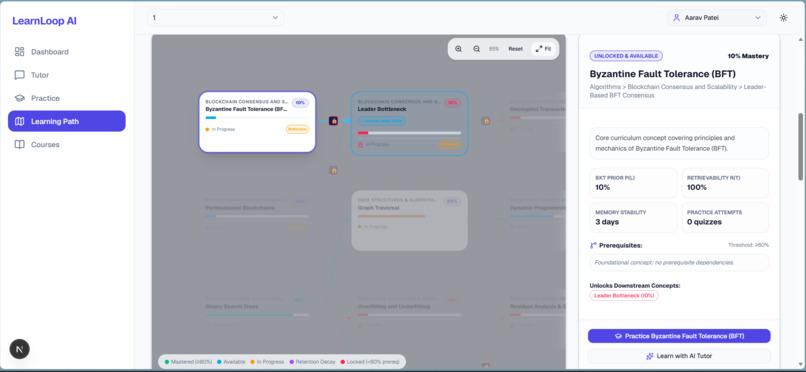Click the BFT card progress bar

click(257, 118)
